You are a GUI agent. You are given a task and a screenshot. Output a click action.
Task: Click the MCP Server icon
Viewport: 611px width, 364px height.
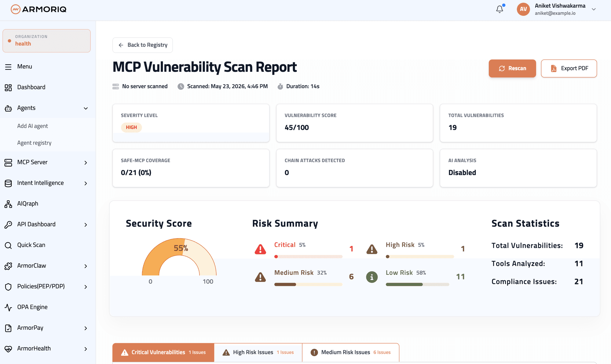[x=8, y=162]
